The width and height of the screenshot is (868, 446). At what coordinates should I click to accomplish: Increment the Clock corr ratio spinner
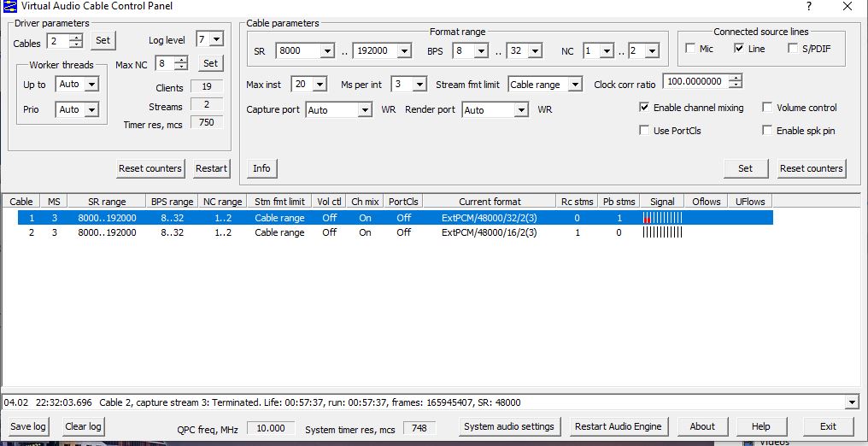[x=735, y=79]
